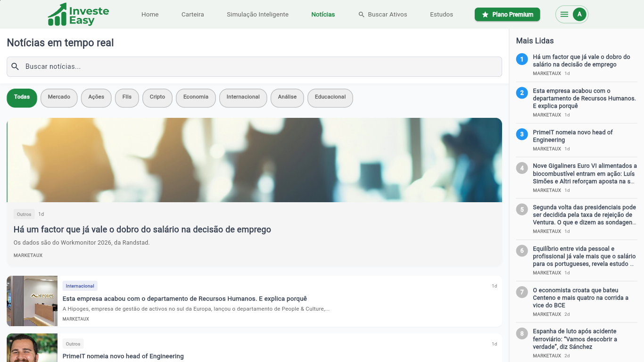The height and width of the screenshot is (362, 644).
Task: Open the Estudos navigation tab
Action: click(441, 15)
